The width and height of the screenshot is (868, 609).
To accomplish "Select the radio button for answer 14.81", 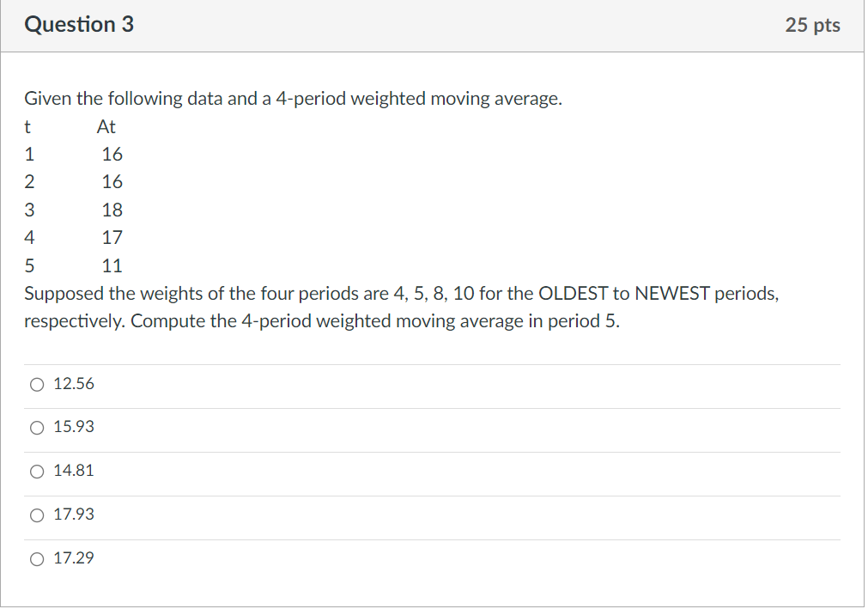I will click(x=37, y=472).
